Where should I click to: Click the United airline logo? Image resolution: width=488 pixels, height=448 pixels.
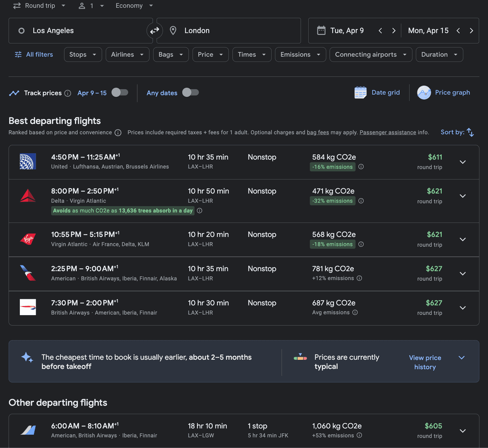pyautogui.click(x=28, y=161)
